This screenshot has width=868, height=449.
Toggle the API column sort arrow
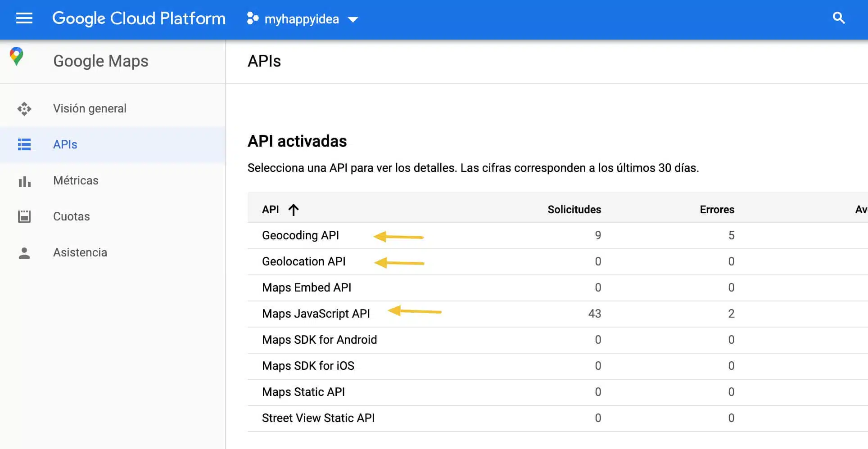pyautogui.click(x=294, y=210)
